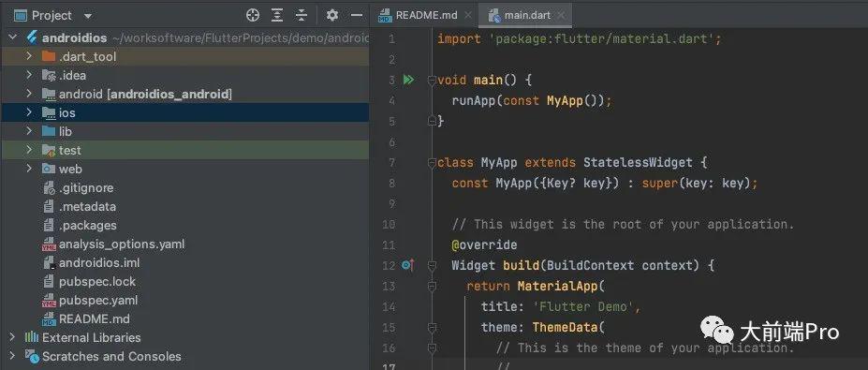Select the .idea folder icon
Viewport: 868px width, 370px height.
49,75
